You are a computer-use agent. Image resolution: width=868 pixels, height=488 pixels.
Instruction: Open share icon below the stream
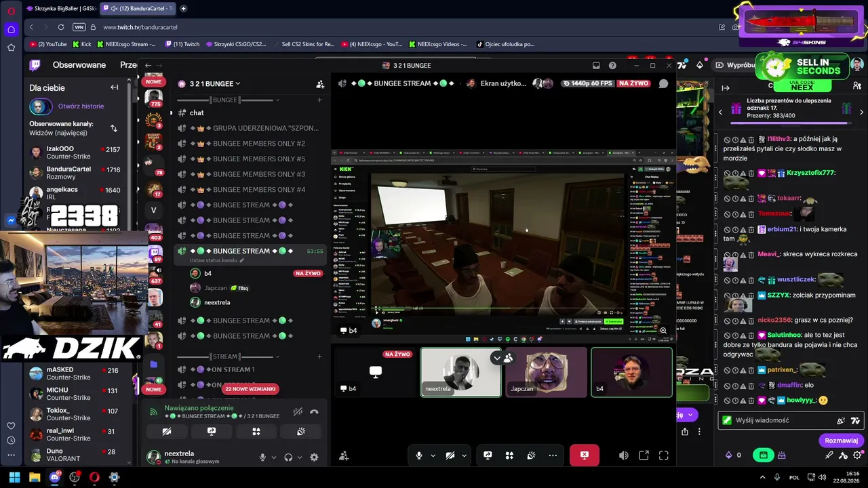tap(685, 432)
